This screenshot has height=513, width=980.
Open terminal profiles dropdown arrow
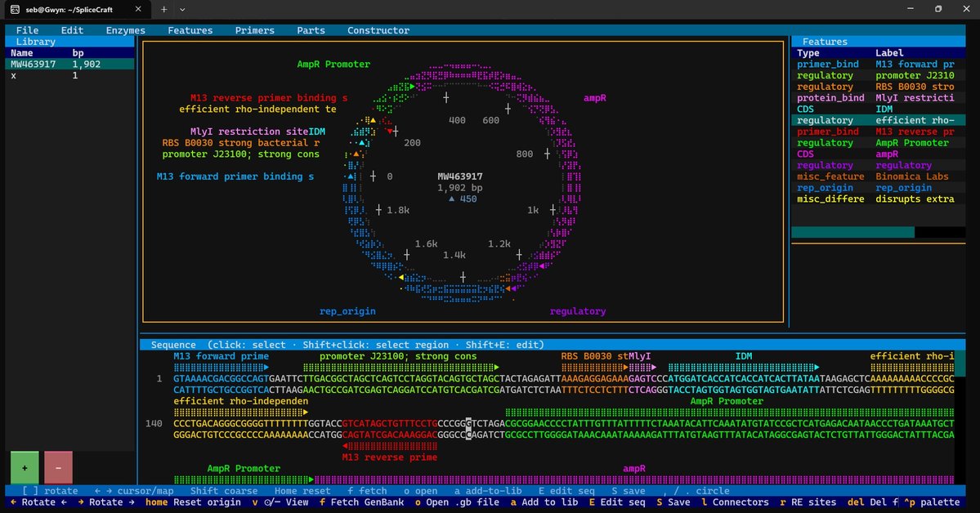[182, 9]
